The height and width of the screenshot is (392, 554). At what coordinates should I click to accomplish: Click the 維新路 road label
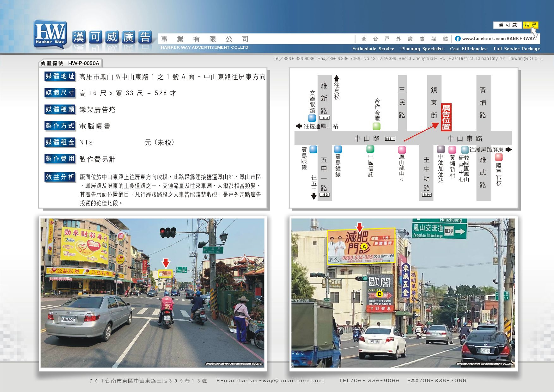[324, 98]
